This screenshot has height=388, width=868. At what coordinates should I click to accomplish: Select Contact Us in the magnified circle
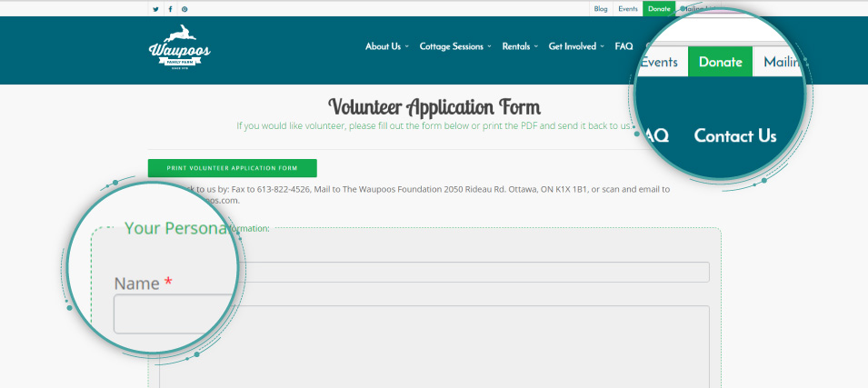click(x=734, y=136)
